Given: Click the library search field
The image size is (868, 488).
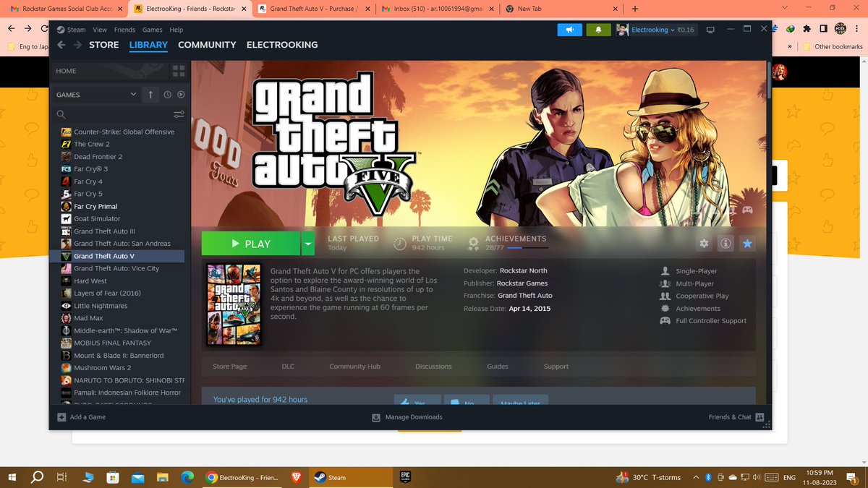Looking at the screenshot, I should (119, 114).
